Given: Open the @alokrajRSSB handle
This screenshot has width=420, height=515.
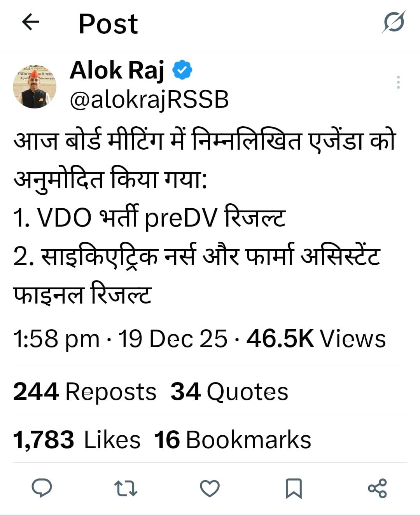Looking at the screenshot, I should [x=149, y=99].
